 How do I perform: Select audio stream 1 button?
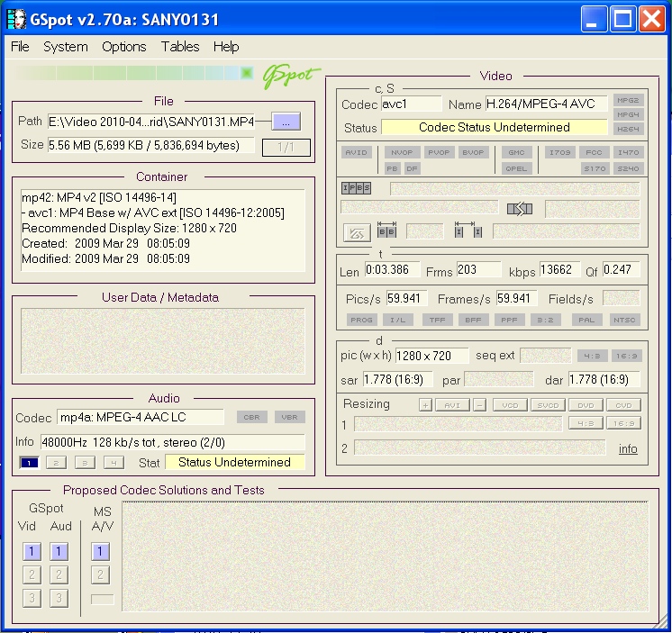(29, 463)
